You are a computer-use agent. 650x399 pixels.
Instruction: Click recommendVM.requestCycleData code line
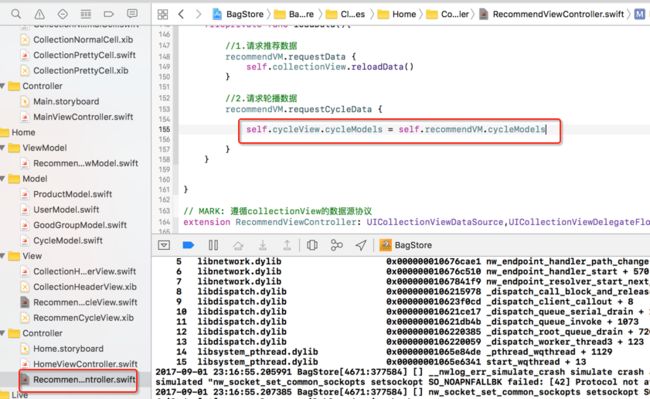(x=304, y=109)
